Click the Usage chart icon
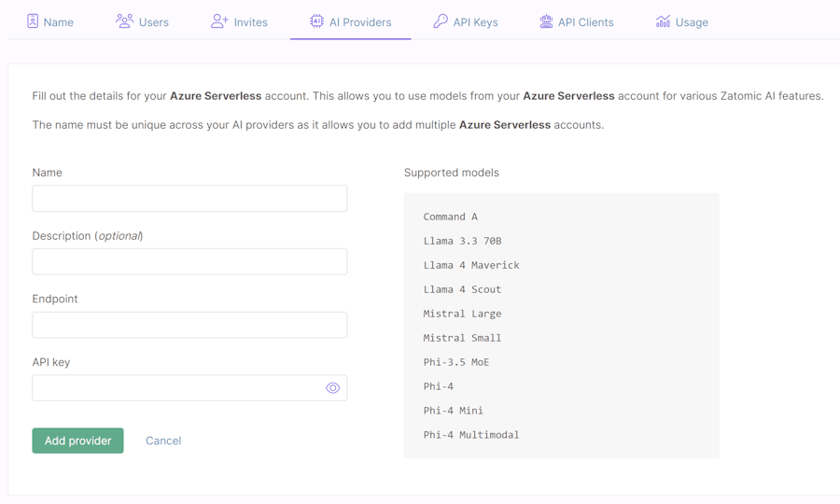Viewport: 840px width, 504px height. point(663,21)
